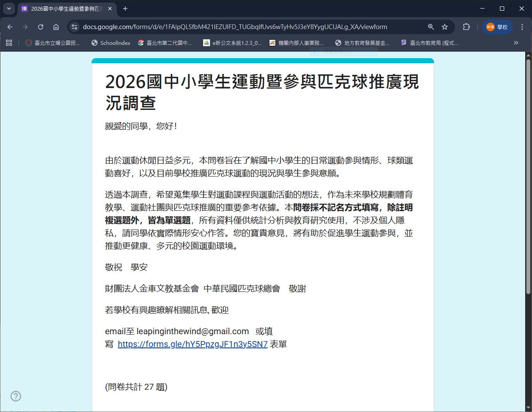
Task: Minimize the Chrome window
Action: pyautogui.click(x=482, y=9)
